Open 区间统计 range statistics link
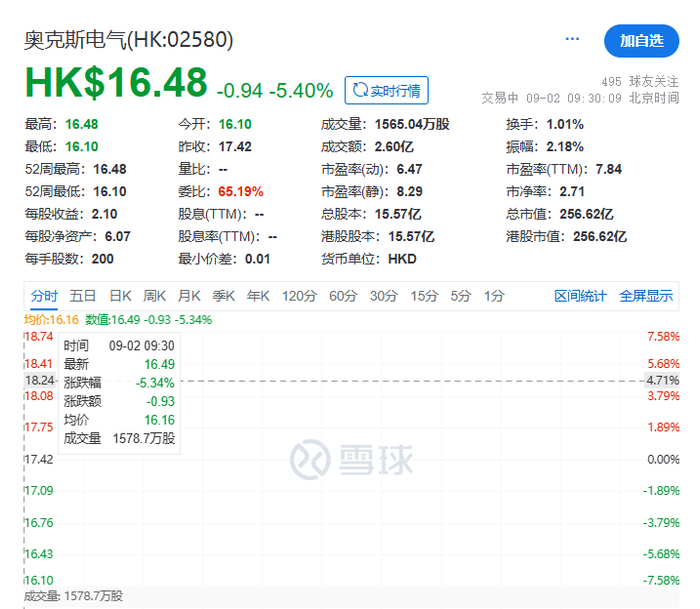Viewport: 700px width, 609px height. coord(580,296)
